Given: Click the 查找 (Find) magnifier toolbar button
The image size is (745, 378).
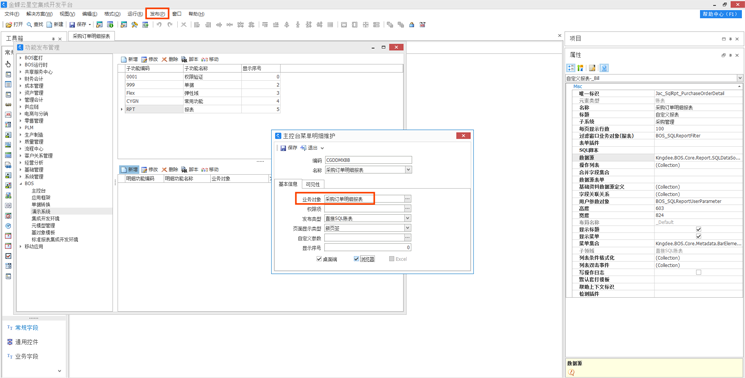Looking at the screenshot, I should [x=34, y=24].
